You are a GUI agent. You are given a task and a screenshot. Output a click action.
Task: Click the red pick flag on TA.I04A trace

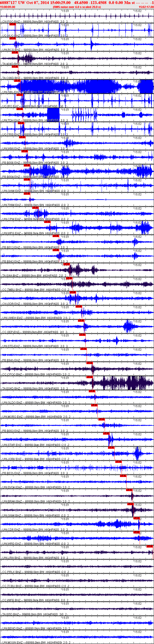coord(66,264)
